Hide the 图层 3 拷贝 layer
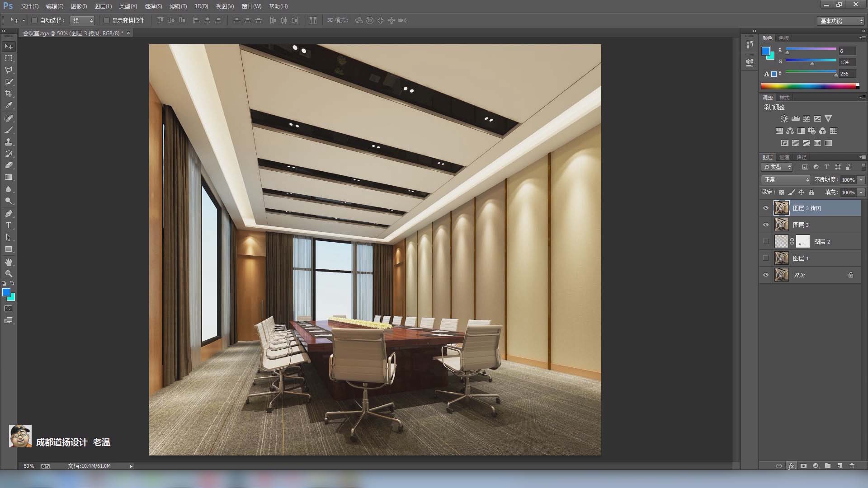The height and width of the screenshot is (488, 868). click(x=766, y=208)
